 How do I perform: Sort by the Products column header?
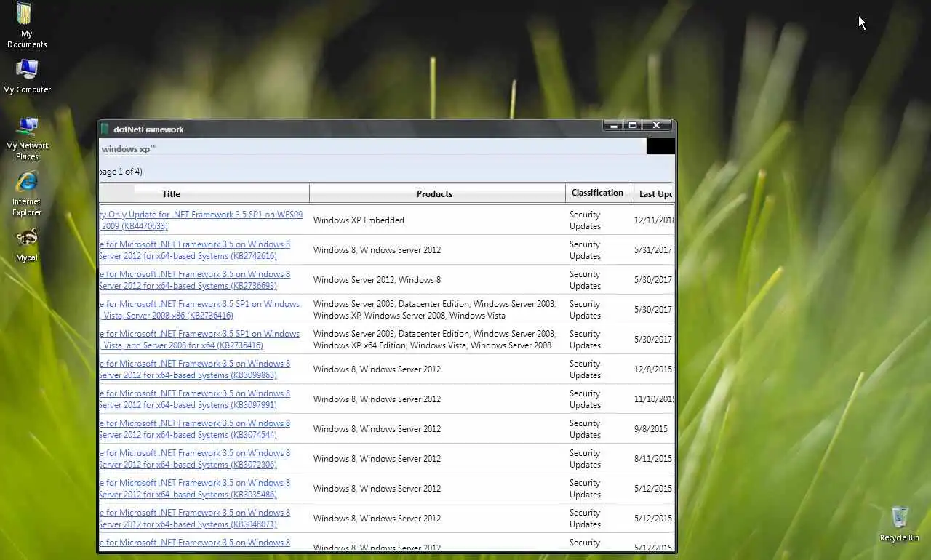[x=437, y=193]
